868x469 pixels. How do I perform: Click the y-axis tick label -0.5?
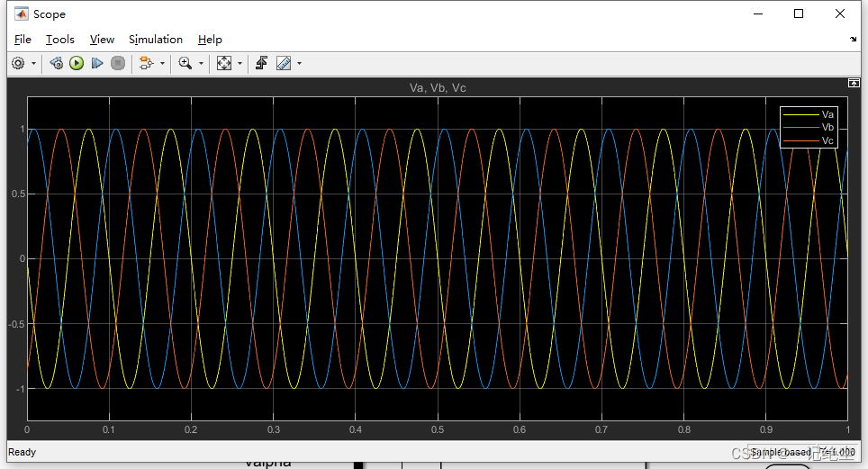16,324
